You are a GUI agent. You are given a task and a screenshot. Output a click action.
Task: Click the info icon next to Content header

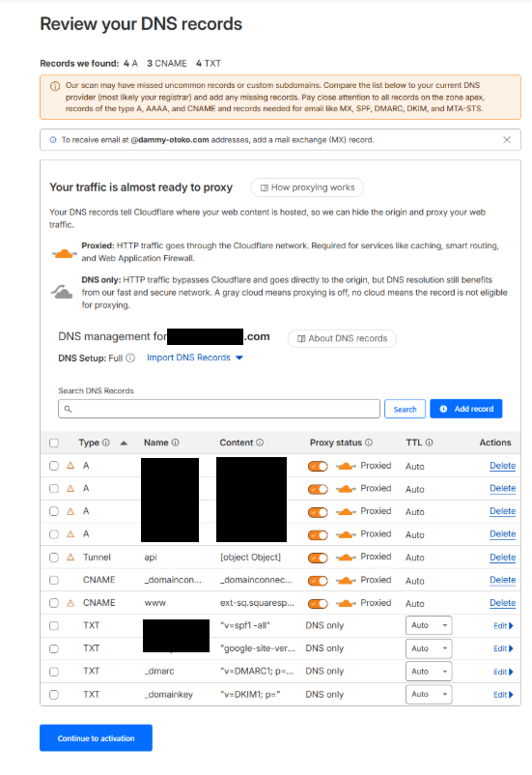260,443
